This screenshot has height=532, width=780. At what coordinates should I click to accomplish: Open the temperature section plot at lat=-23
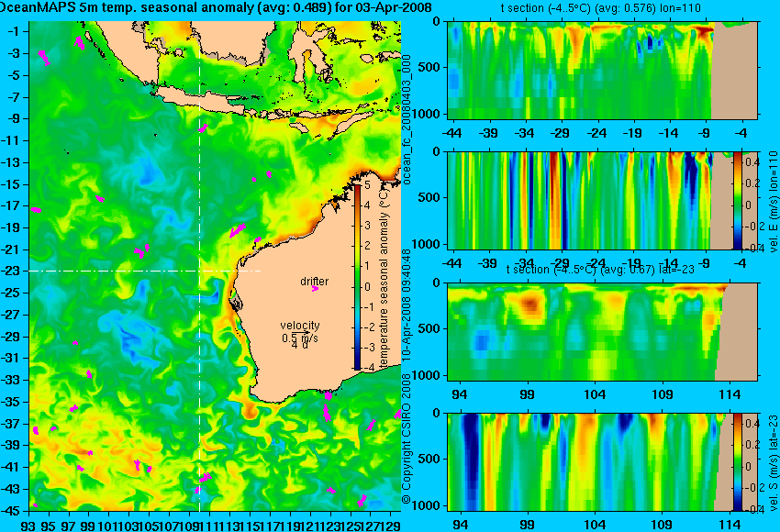click(x=603, y=332)
